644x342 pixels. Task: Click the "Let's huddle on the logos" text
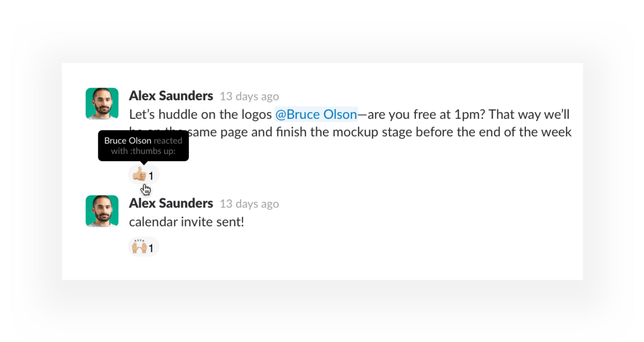(201, 114)
